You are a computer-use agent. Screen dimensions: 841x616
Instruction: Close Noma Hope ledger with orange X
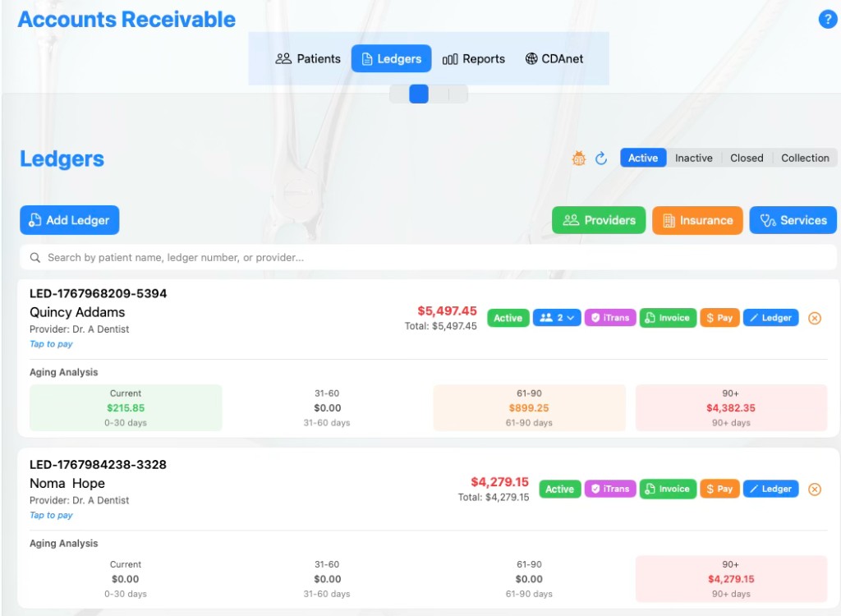(x=814, y=490)
